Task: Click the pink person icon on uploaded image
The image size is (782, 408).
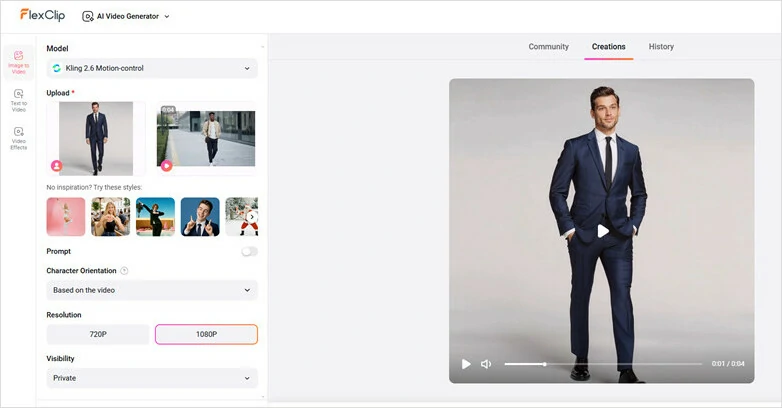Action: pyautogui.click(x=57, y=166)
